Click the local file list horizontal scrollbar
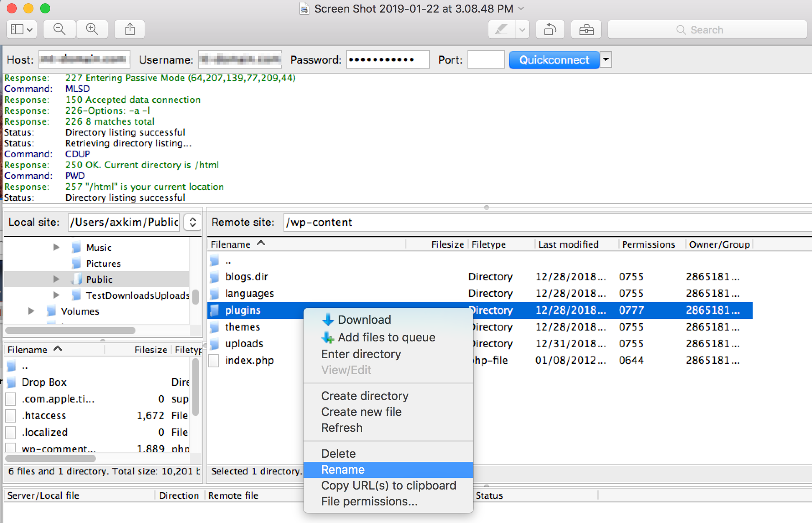The width and height of the screenshot is (812, 523). click(51, 459)
